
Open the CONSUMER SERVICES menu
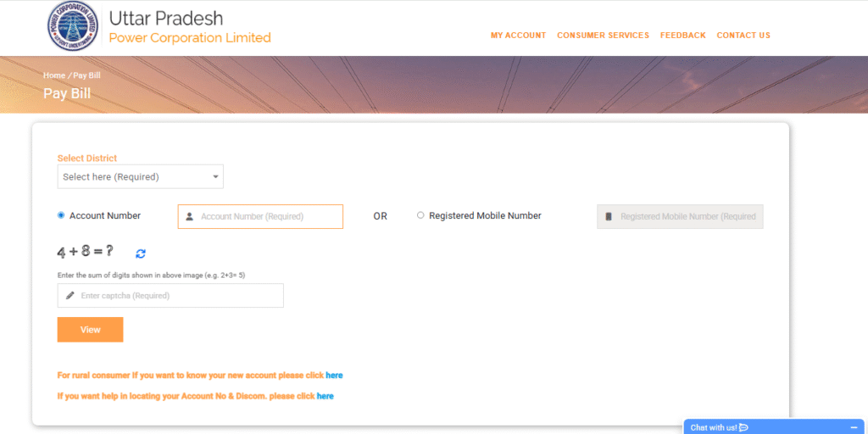click(x=603, y=36)
